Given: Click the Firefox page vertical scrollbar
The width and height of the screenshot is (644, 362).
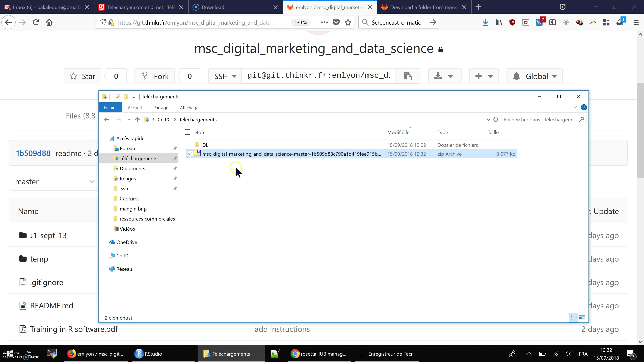Looking at the screenshot, I should [640, 130].
